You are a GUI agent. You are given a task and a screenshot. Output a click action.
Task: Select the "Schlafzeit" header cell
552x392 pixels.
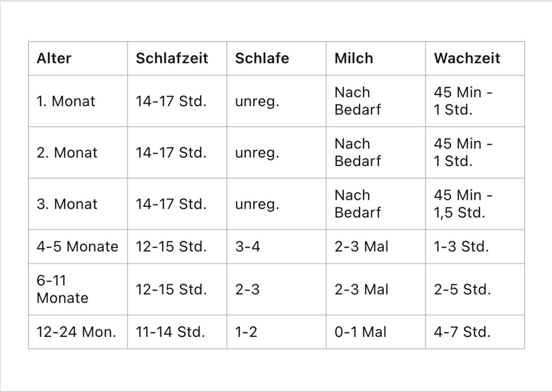pos(172,58)
